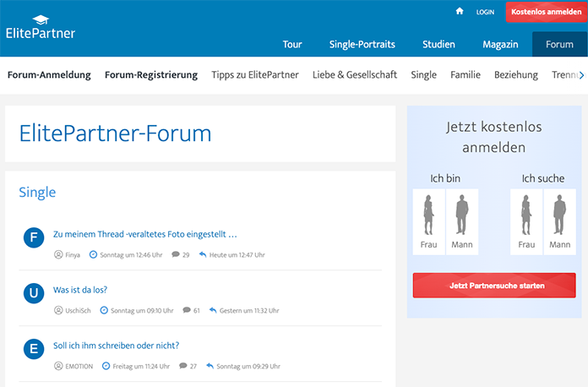The width and height of the screenshot is (588, 387).
Task: Open Single-Portraits in main navigation
Action: 362,44
